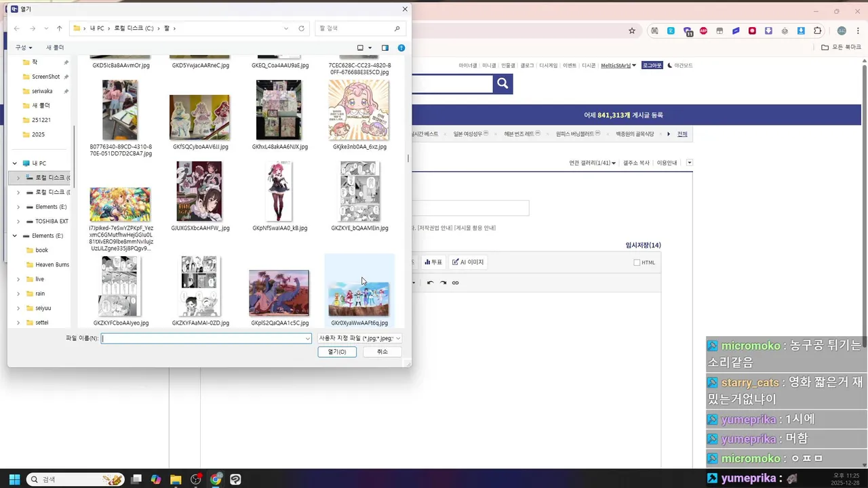Insert link with the chain icon
Screen dimensions: 868x488
pyautogui.click(x=455, y=283)
